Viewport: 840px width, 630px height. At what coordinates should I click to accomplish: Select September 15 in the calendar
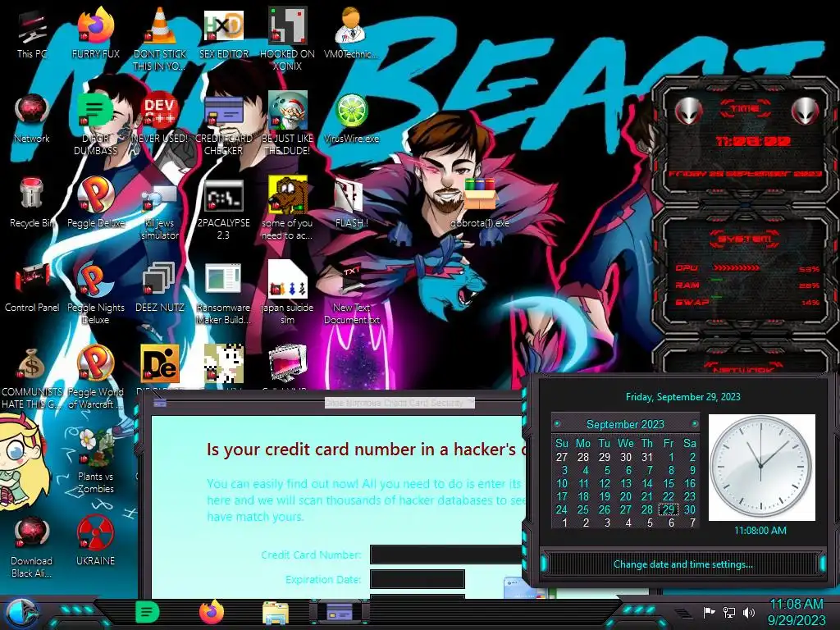(x=668, y=483)
